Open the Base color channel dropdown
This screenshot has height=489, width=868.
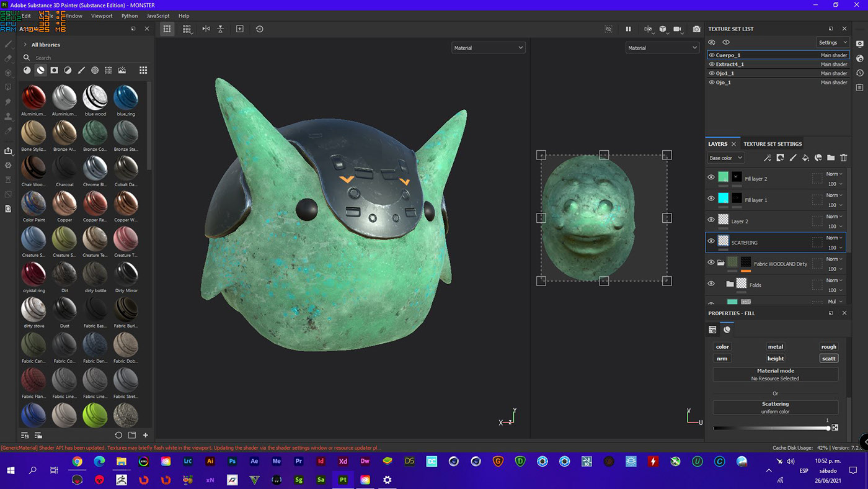(x=725, y=158)
